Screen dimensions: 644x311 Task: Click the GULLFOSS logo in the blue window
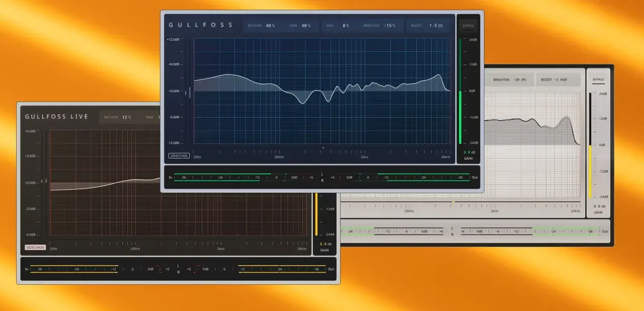201,25
